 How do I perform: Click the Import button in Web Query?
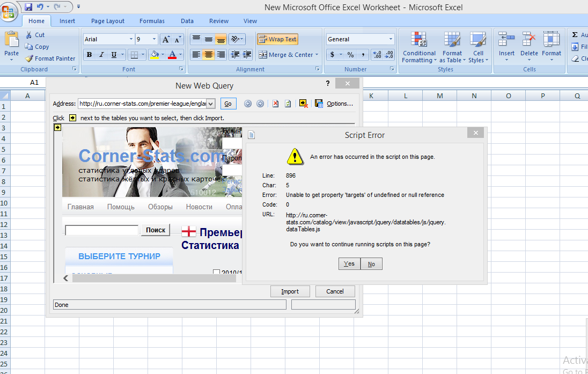pos(290,291)
